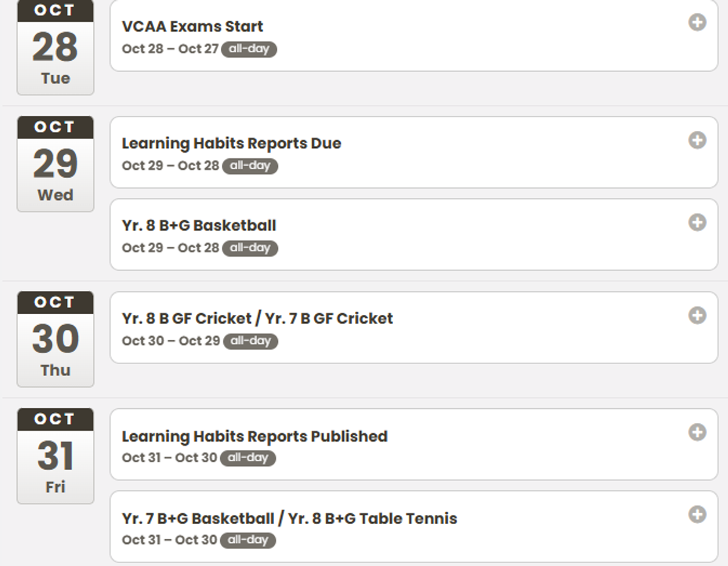Select Yr. 8 B+G Basketball event title
This screenshot has height=566, width=728.
coord(199,226)
